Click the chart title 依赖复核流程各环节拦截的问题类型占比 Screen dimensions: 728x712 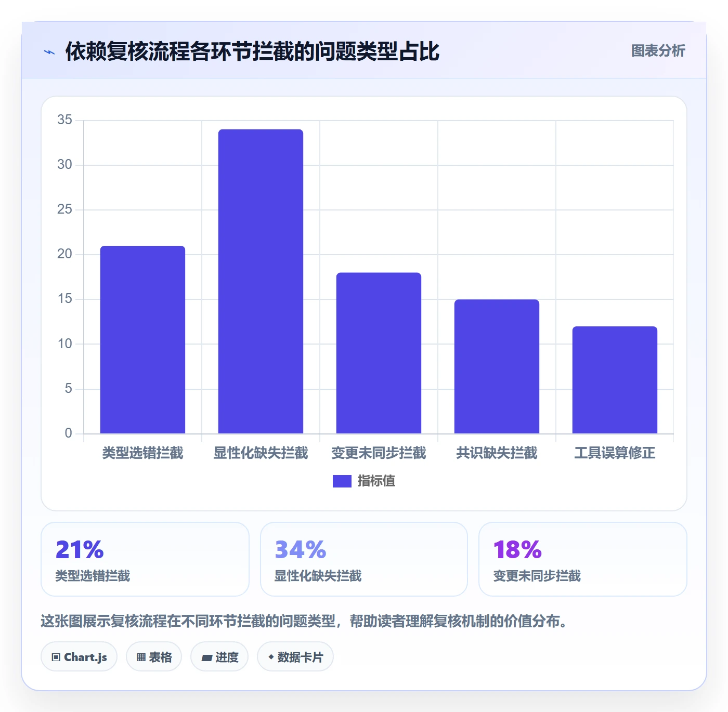(x=252, y=51)
